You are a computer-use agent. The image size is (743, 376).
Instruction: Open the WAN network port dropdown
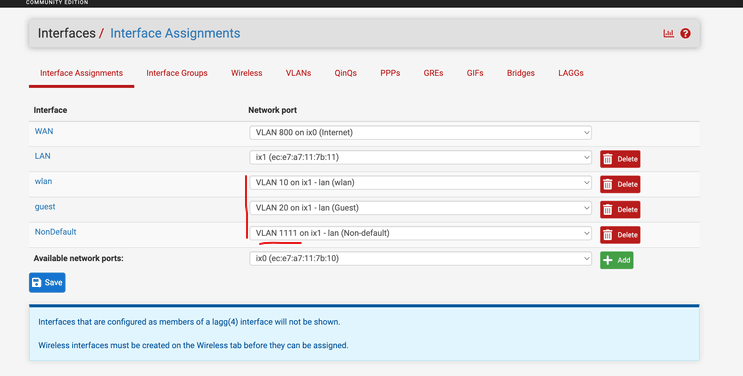click(420, 132)
